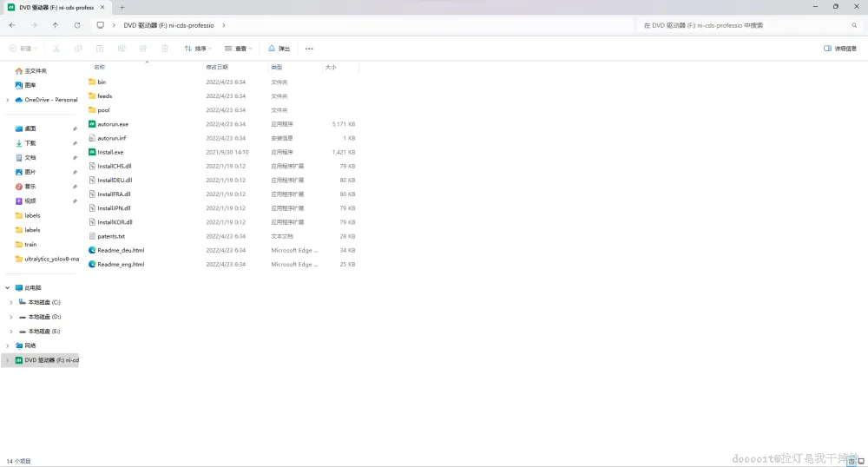Click the patents.txt document icon
The image size is (868, 467).
[x=92, y=236]
